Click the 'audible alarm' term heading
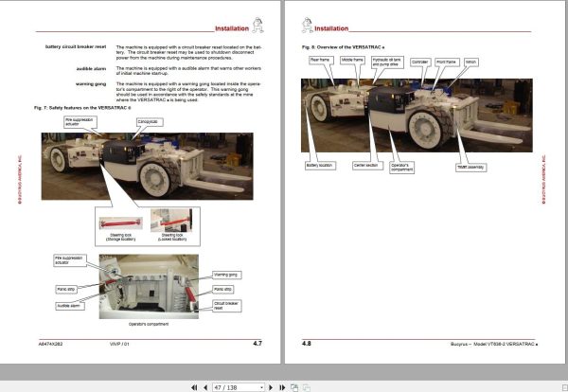Image resolution: width=568 pixels, height=392 pixels. [91, 68]
